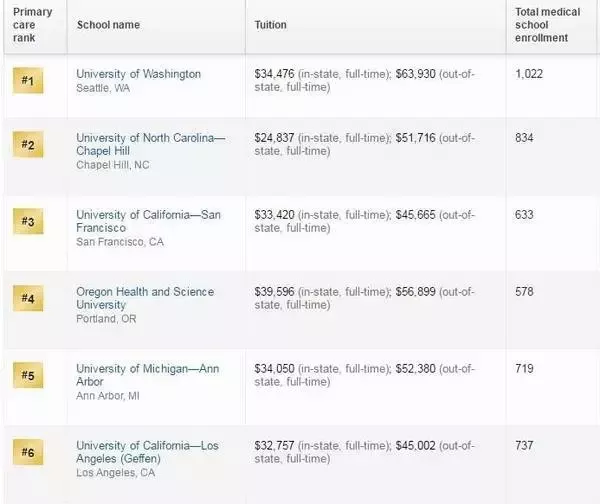Open University of California—San Francisco link
600x504 pixels.
tap(148, 221)
